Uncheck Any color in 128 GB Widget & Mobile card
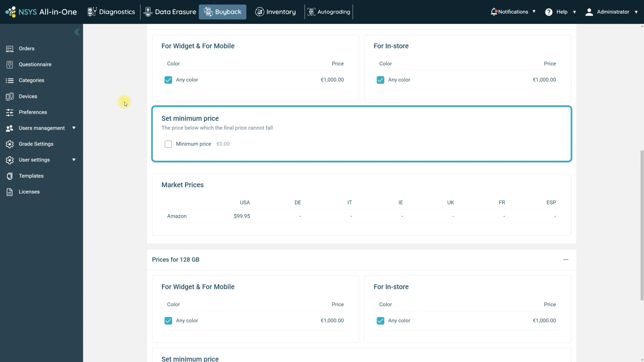This screenshot has height=362, width=644. (x=168, y=321)
